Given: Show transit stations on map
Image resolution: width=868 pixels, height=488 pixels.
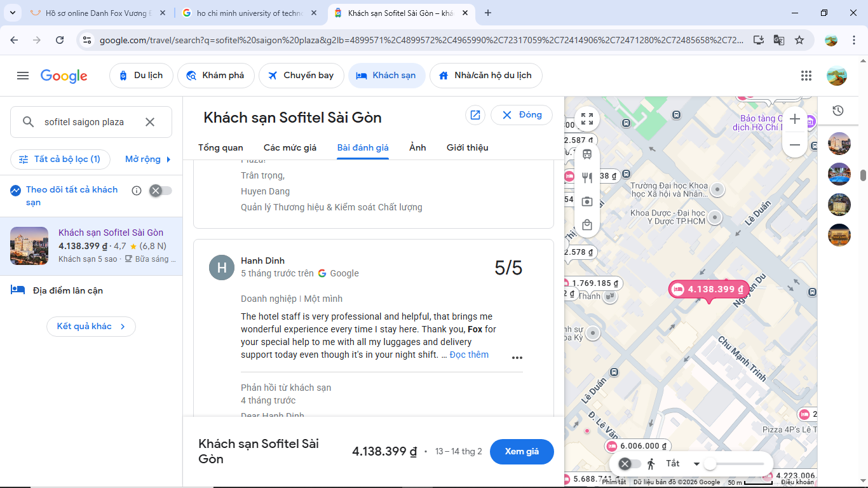Looking at the screenshot, I should pyautogui.click(x=587, y=154).
